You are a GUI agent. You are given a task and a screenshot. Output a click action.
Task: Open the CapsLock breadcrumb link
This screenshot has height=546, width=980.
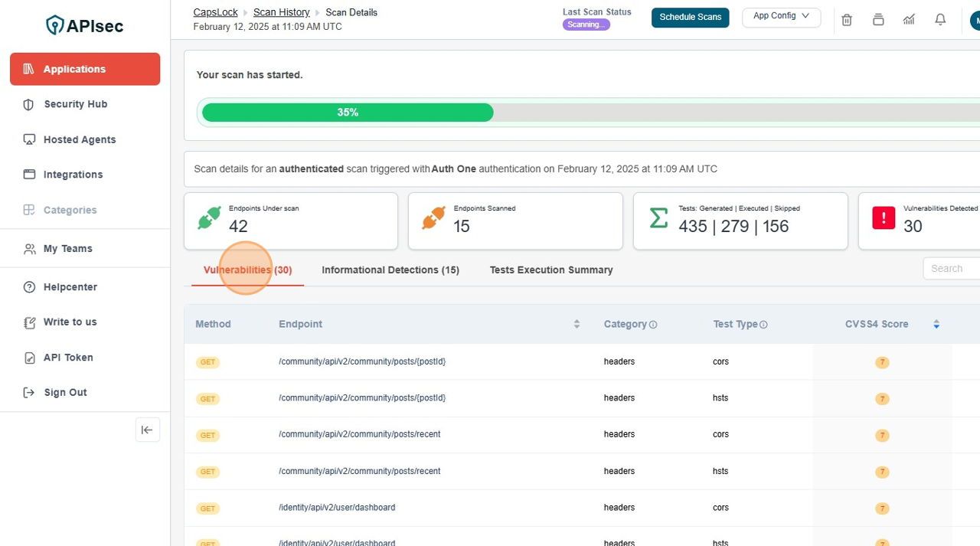pyautogui.click(x=215, y=12)
